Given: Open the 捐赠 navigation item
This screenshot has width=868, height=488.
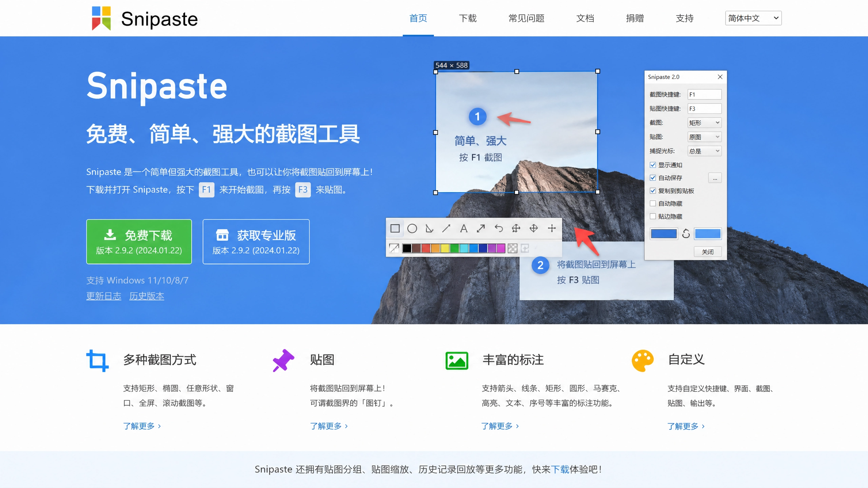Looking at the screenshot, I should (x=635, y=18).
